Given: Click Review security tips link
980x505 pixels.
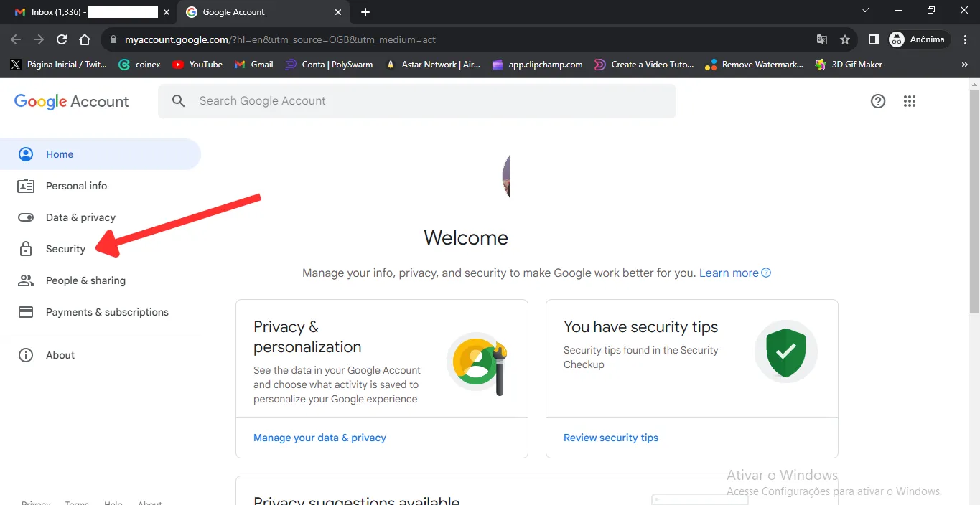Looking at the screenshot, I should [x=611, y=438].
